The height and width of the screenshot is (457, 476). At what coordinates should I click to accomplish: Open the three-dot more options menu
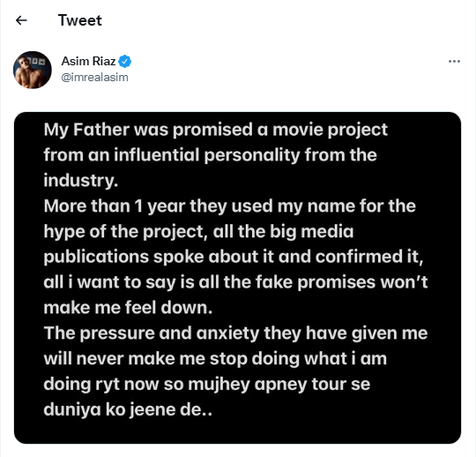454,62
